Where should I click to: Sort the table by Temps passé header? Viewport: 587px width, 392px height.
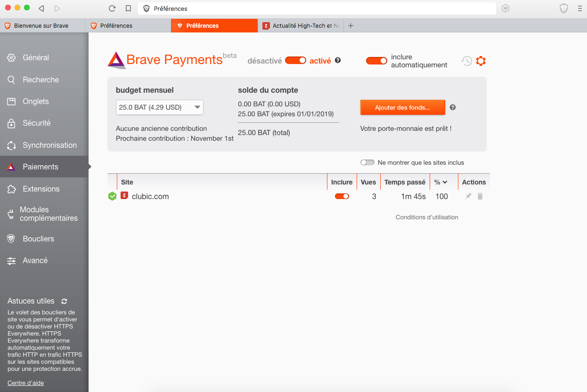tap(405, 182)
